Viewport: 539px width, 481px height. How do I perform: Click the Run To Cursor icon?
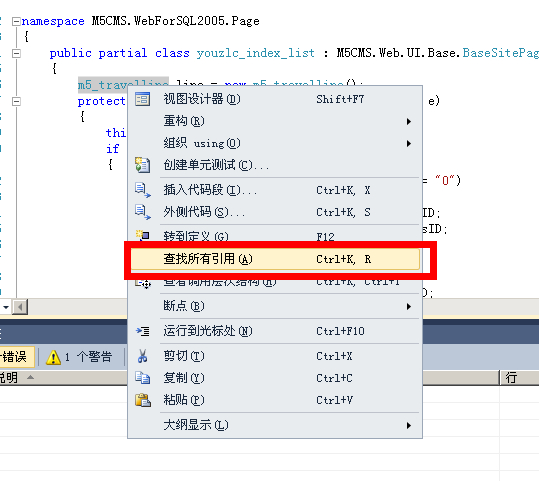[x=142, y=331]
